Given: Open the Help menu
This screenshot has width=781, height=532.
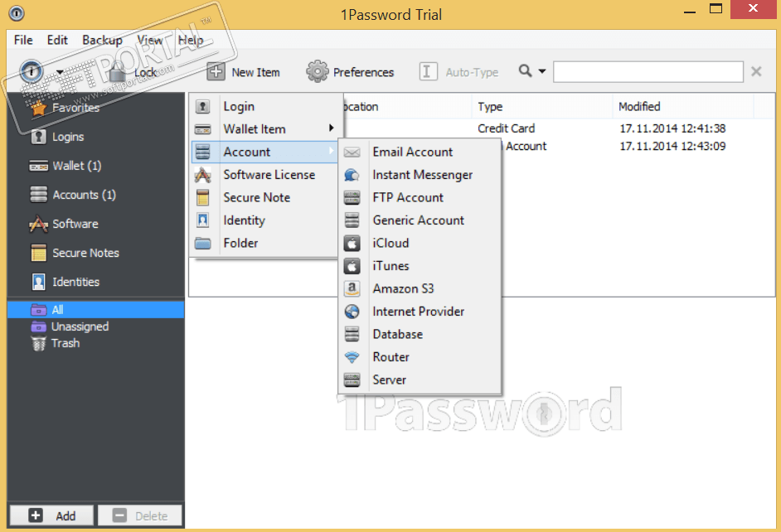Looking at the screenshot, I should tap(191, 40).
